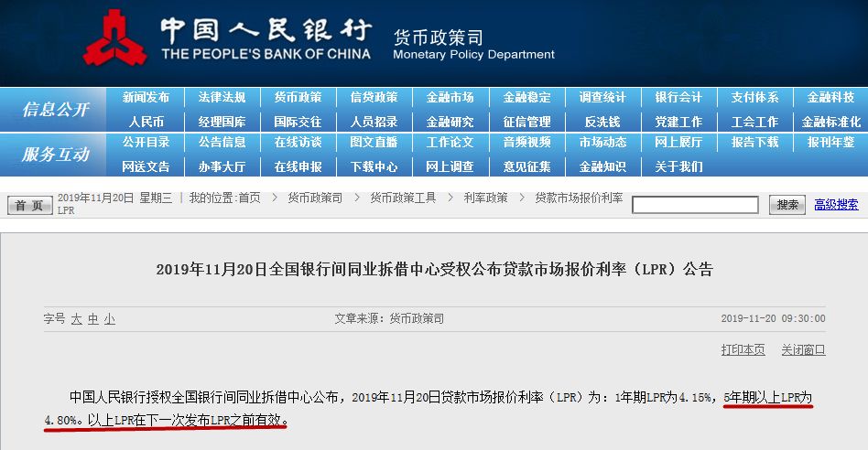The width and height of the screenshot is (868, 450).
Task: Click 货币政策司 breadcrumb link
Action: tap(315, 198)
